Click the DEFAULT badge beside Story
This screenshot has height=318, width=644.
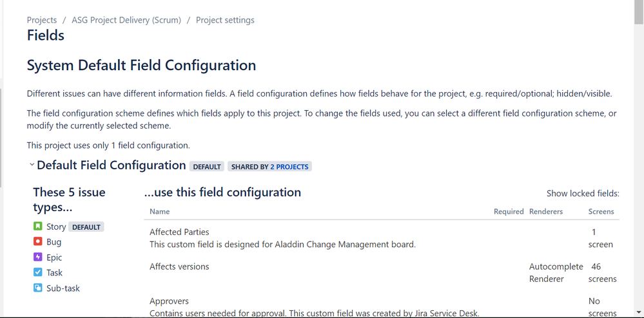[86, 227]
